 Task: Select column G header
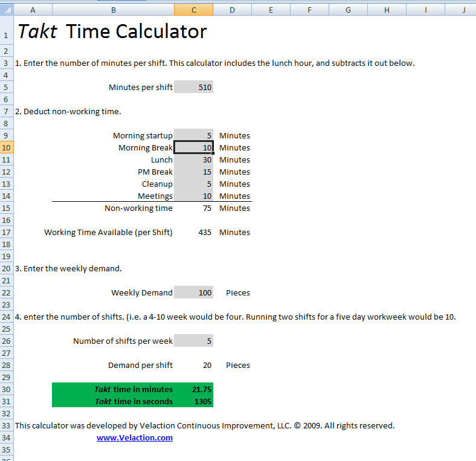pyautogui.click(x=348, y=10)
